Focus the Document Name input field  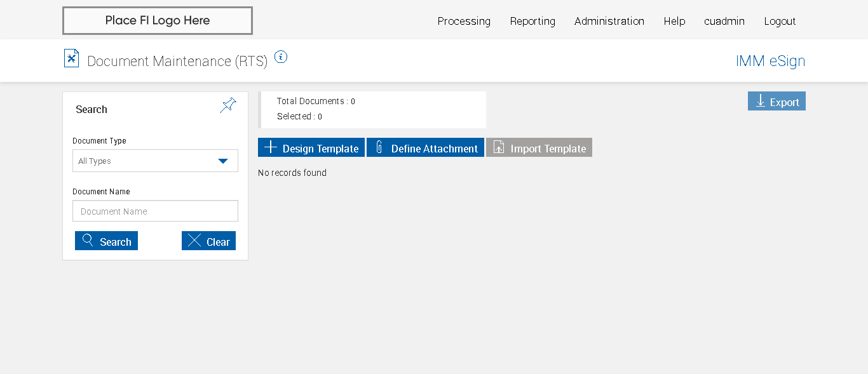click(155, 211)
